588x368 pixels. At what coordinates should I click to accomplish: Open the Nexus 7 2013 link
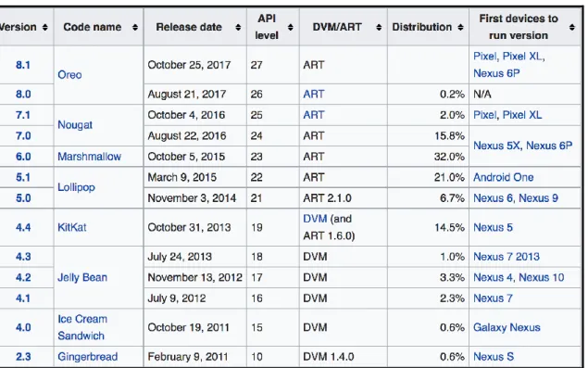click(507, 257)
